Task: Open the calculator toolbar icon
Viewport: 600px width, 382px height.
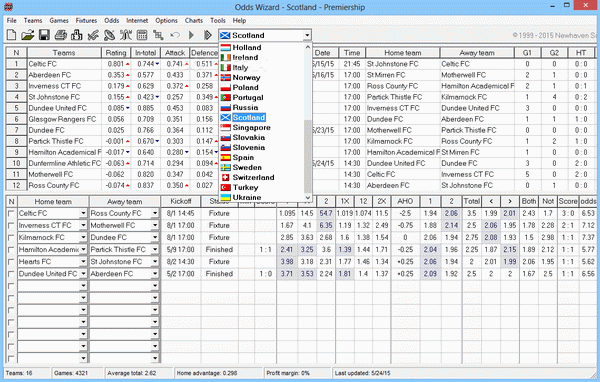Action: (x=142, y=35)
